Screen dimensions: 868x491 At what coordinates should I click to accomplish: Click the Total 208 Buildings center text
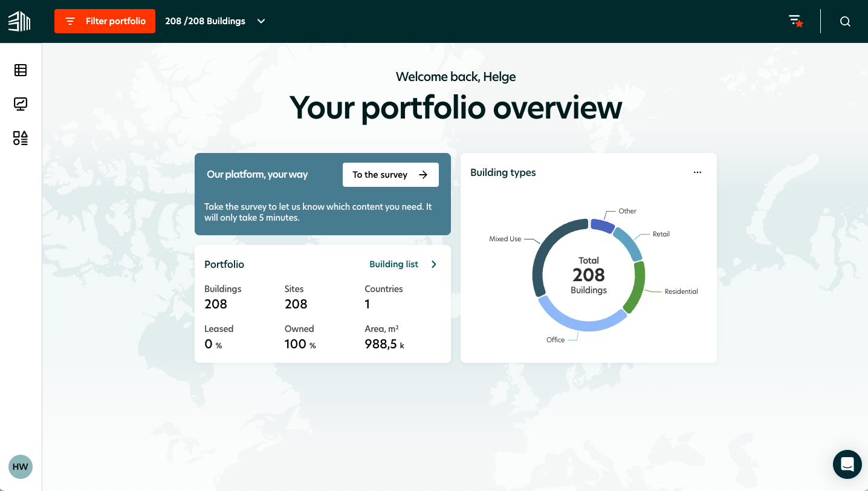[x=589, y=275]
